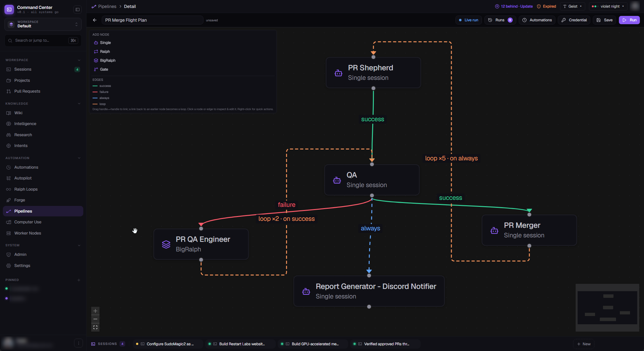Click the PR Merger robot icon

[x=494, y=230]
